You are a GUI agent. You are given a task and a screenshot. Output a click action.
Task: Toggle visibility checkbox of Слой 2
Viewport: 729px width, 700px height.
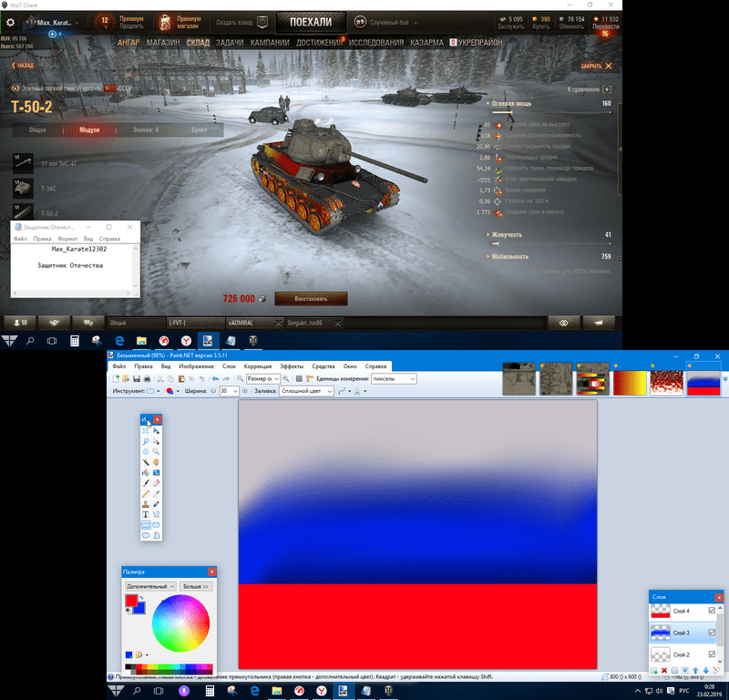click(x=712, y=654)
